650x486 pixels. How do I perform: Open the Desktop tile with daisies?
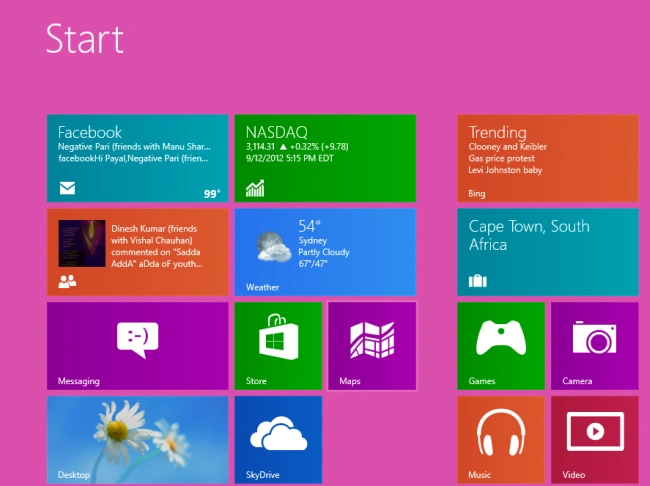[138, 440]
